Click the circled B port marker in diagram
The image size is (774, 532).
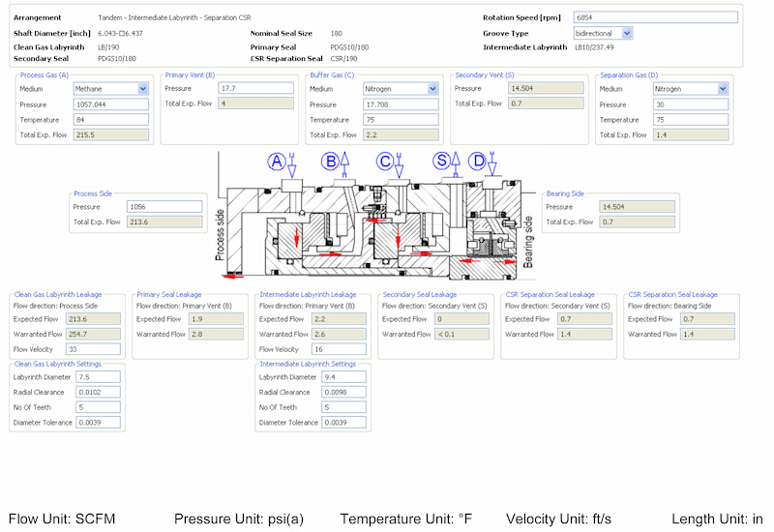[330, 162]
